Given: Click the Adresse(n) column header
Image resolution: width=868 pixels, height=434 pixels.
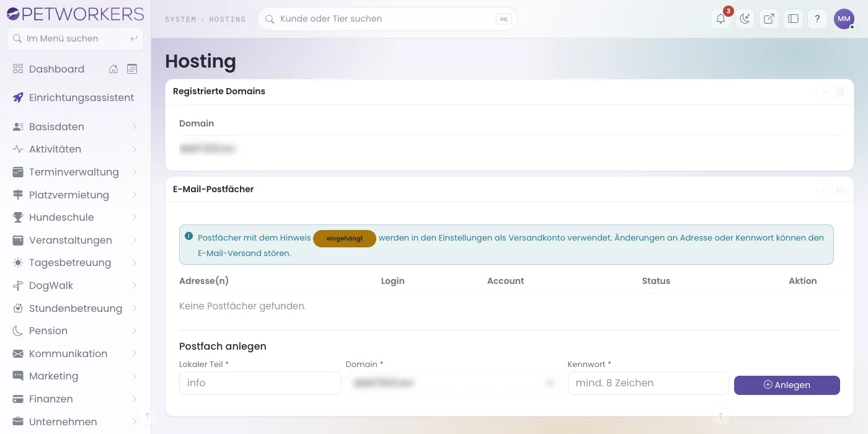Looking at the screenshot, I should coord(204,281).
